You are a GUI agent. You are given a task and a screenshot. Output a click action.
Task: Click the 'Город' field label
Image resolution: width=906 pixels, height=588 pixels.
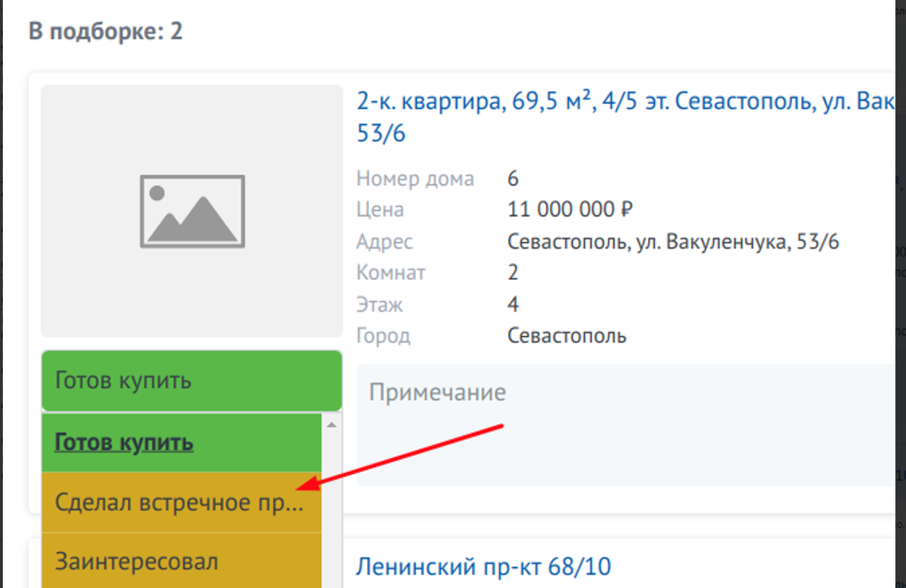click(x=383, y=336)
